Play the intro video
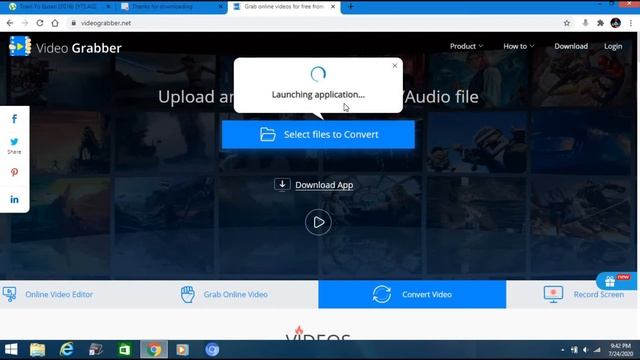 point(318,222)
